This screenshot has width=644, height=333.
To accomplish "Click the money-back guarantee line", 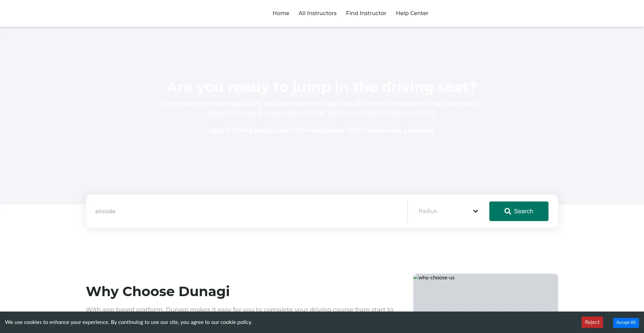I will pyautogui.click(x=322, y=130).
